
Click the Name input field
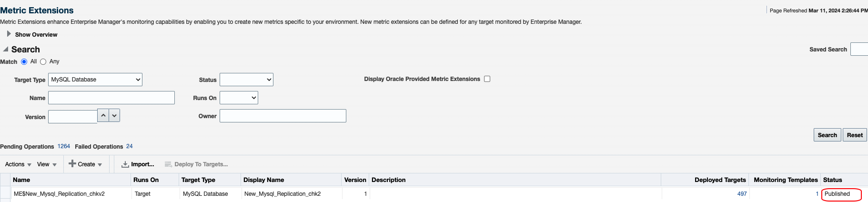pos(111,98)
